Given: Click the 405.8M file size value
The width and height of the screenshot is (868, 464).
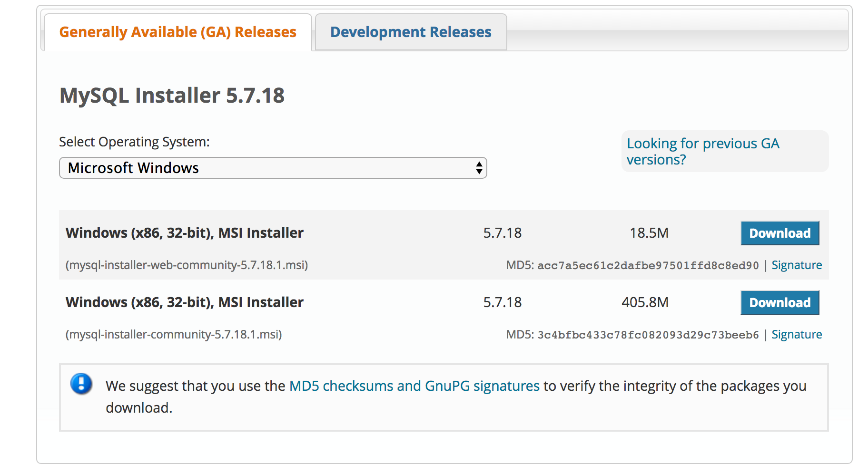Looking at the screenshot, I should click(645, 302).
